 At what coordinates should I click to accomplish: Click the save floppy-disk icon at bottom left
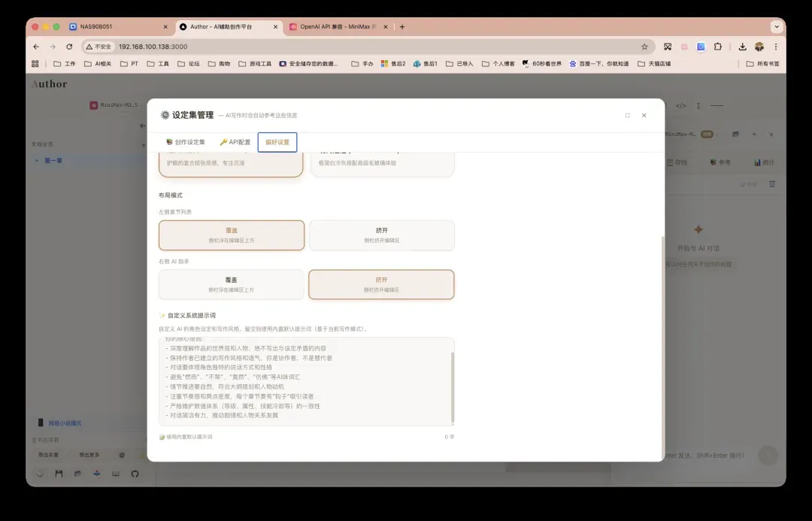point(59,474)
